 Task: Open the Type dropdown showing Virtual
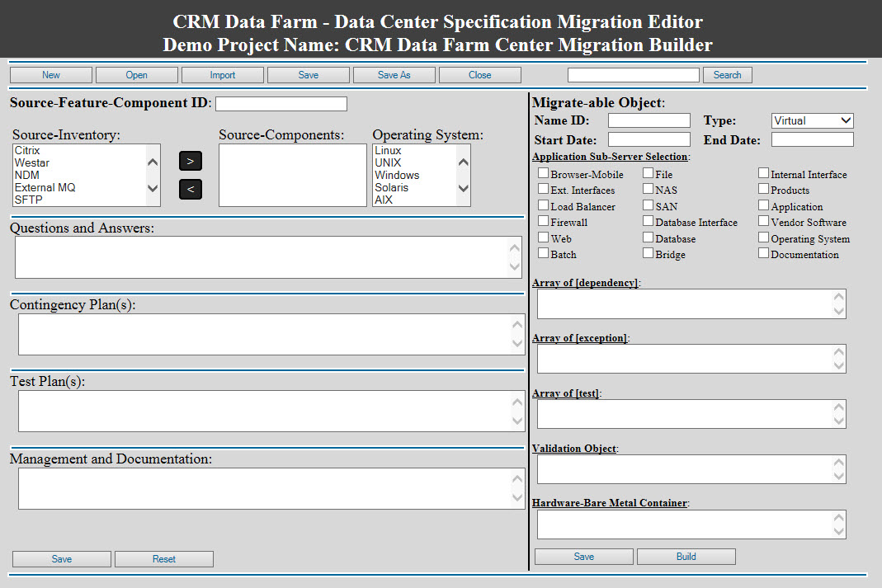point(812,120)
